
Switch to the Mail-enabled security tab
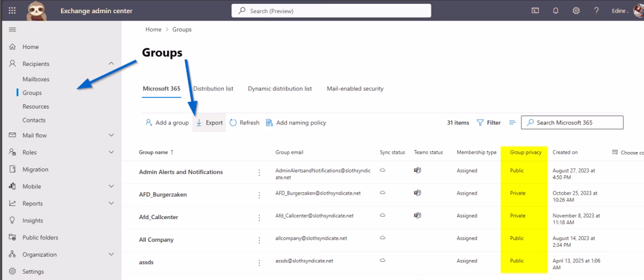(x=355, y=89)
